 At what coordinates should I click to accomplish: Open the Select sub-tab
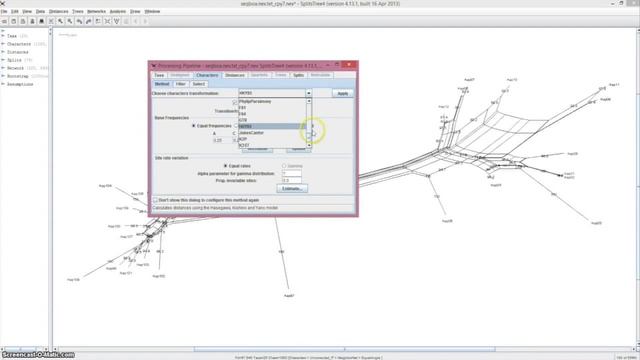199,84
